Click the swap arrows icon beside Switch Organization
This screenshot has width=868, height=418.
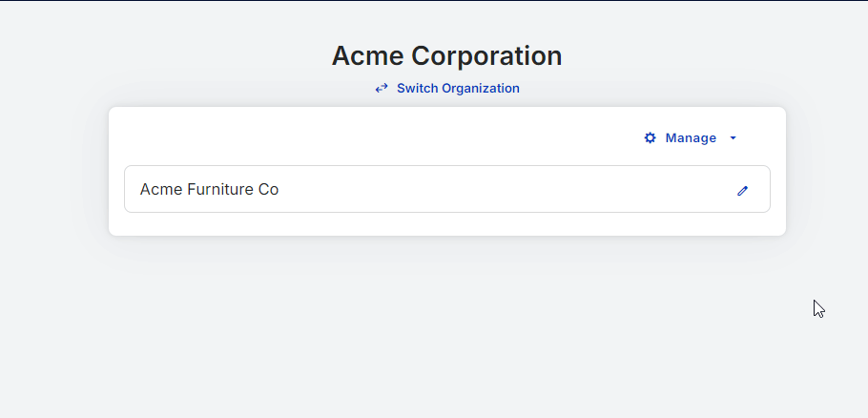(382, 88)
